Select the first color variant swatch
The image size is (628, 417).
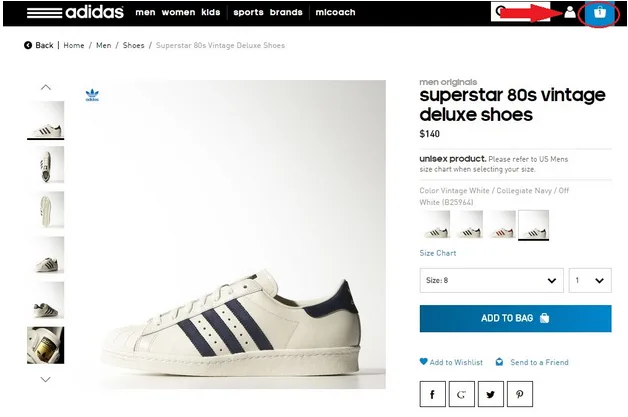[x=435, y=224]
